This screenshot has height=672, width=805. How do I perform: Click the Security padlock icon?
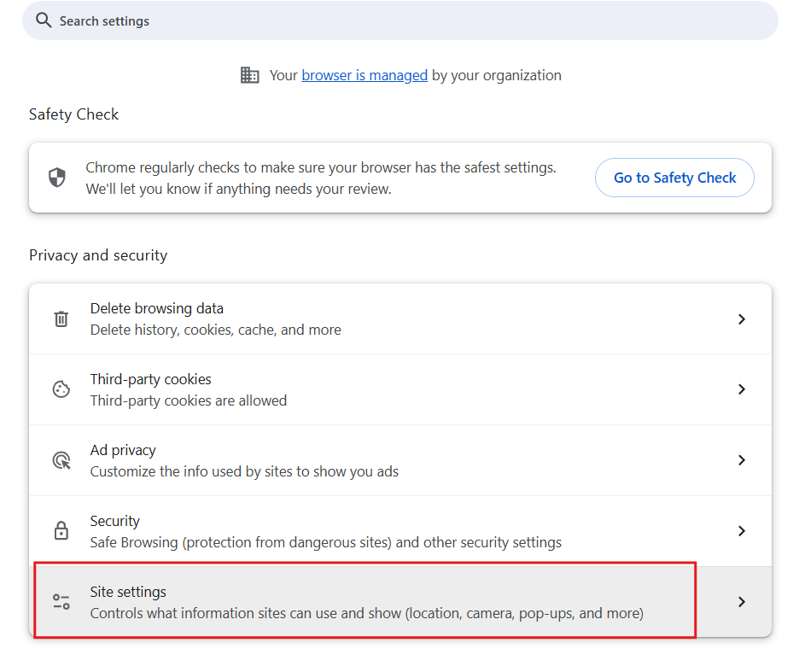[61, 531]
